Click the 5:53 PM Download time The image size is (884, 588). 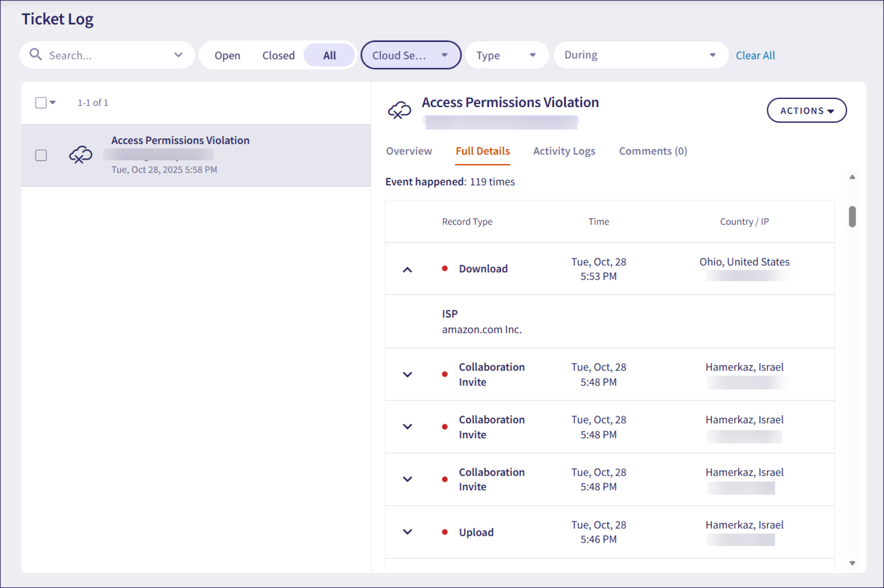click(x=598, y=276)
